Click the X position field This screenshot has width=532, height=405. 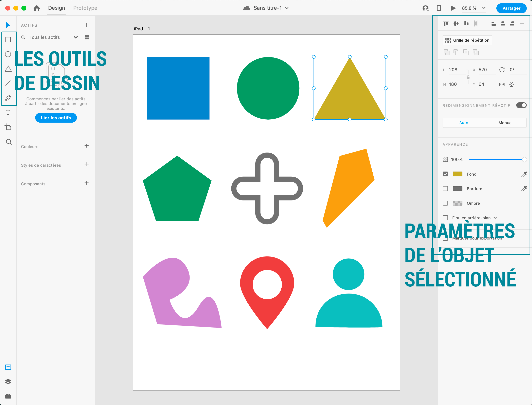487,70
